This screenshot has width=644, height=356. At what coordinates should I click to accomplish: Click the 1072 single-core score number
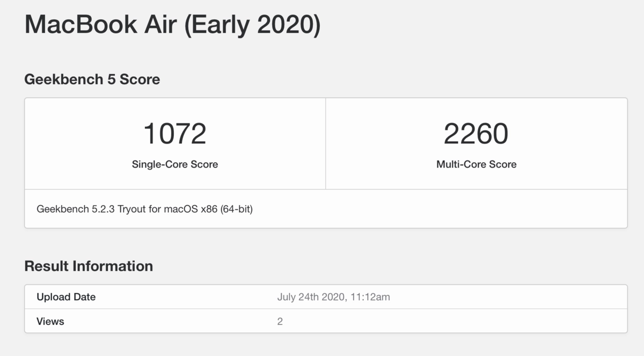[175, 134]
